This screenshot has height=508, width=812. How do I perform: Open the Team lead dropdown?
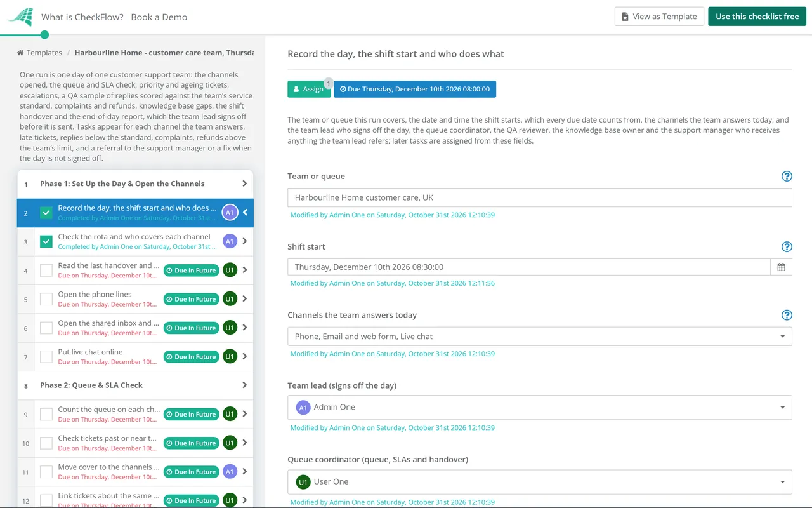point(539,407)
